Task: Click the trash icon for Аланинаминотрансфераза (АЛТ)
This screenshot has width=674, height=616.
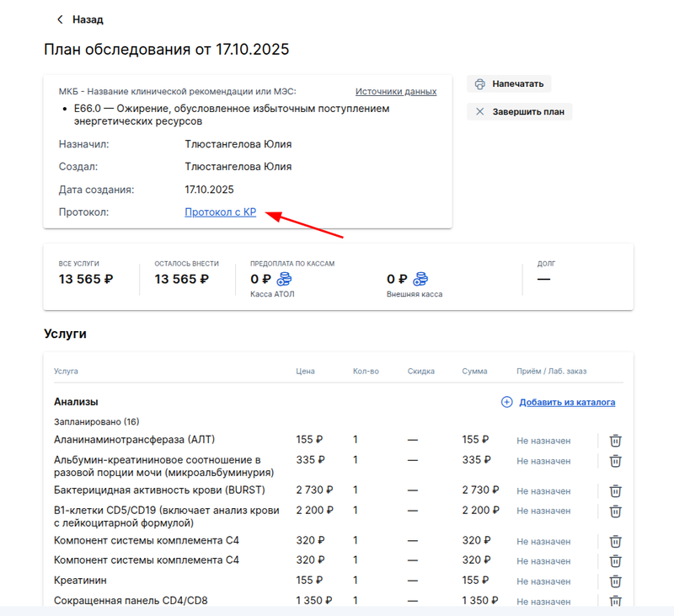Action: [615, 440]
